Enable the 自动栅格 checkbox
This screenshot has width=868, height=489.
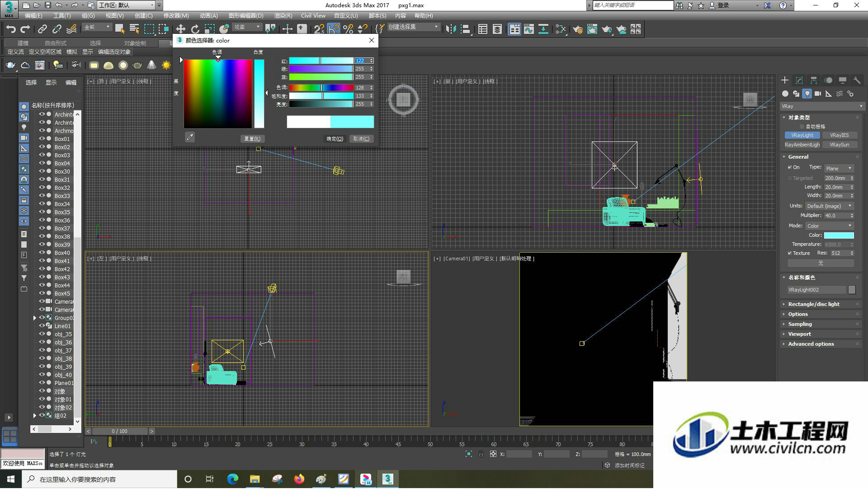point(802,127)
